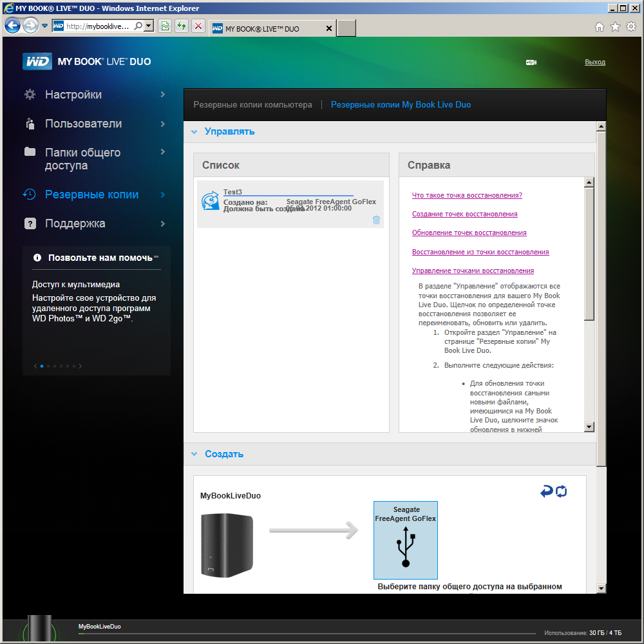The width and height of the screenshot is (644, 644).
Task: Click the address bar URL field
Action: pos(98,26)
